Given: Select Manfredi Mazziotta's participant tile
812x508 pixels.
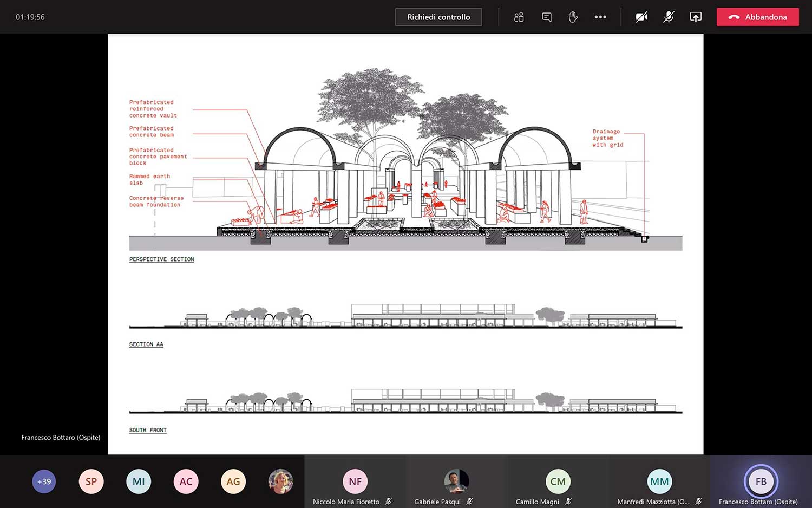Looking at the screenshot, I should coord(659,482).
